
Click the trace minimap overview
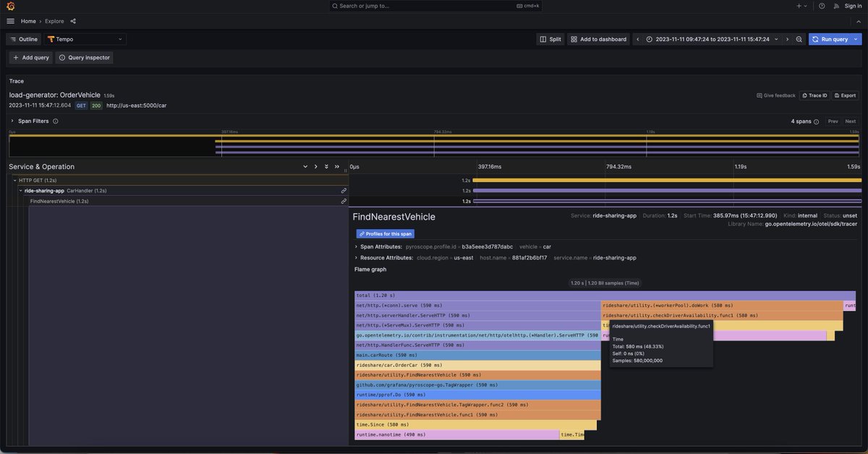click(x=434, y=145)
